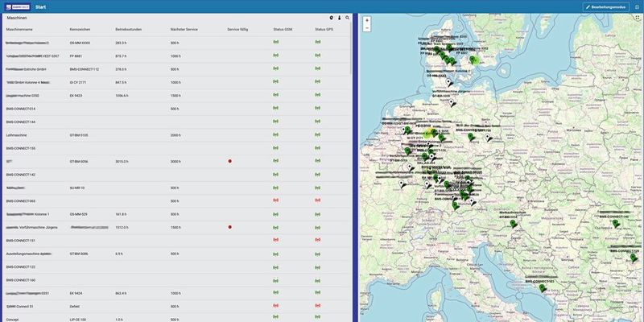
Task: Click Kennzeichen cell OS-MM-529
Action: (79, 214)
